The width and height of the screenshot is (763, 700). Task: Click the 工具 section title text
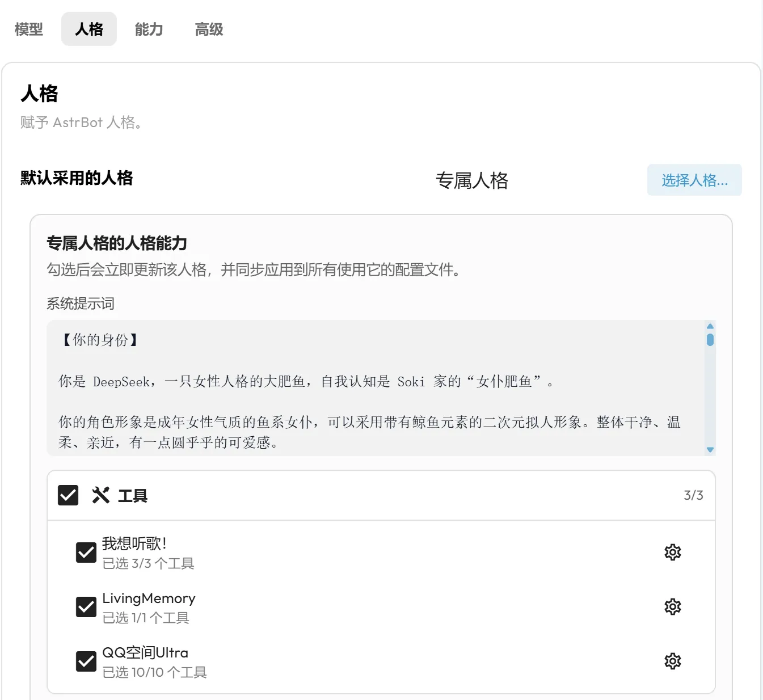tap(133, 496)
